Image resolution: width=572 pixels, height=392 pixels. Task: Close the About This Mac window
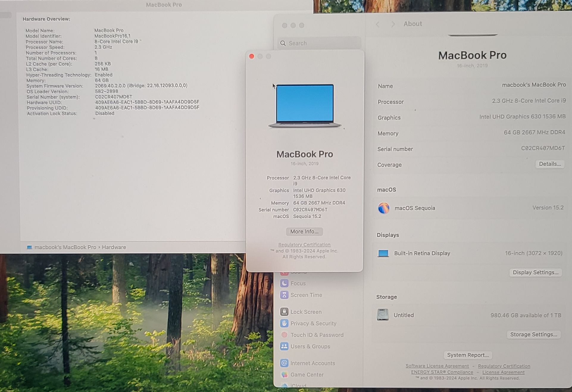(251, 57)
